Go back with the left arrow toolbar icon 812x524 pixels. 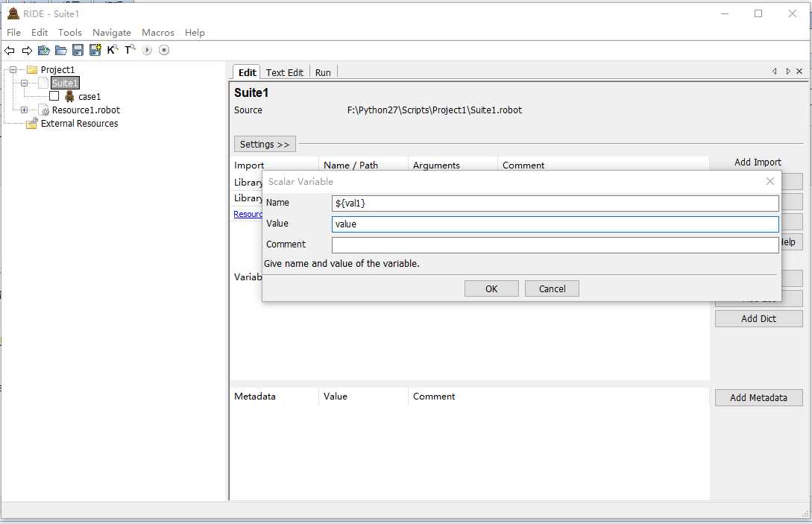pyautogui.click(x=10, y=50)
